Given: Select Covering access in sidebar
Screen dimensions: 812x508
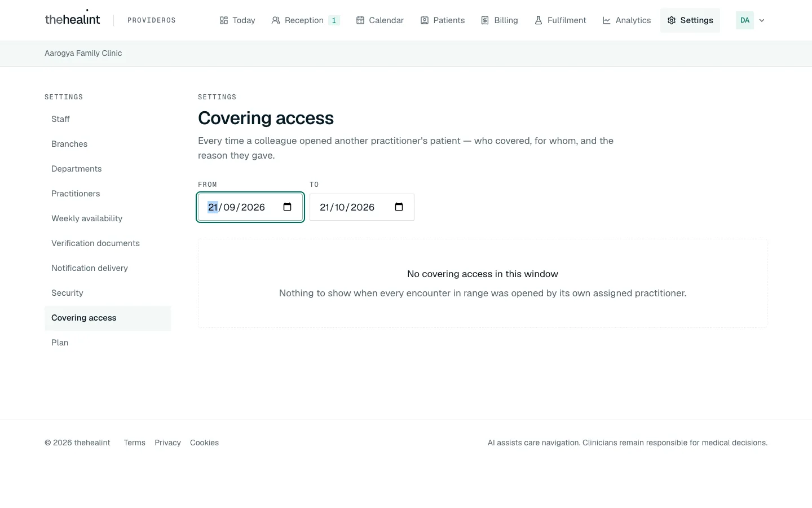Looking at the screenshot, I should (108, 318).
